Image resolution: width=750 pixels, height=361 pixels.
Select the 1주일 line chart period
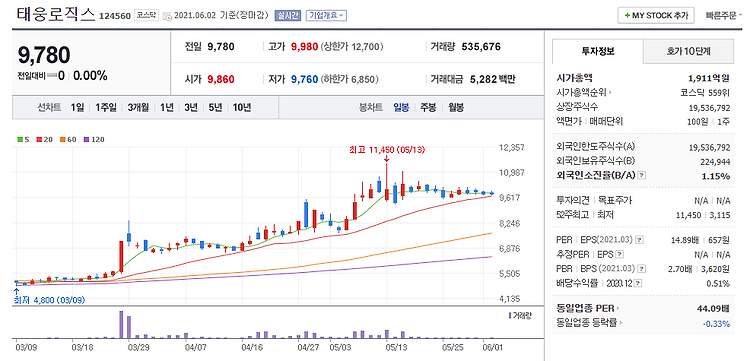tap(106, 108)
